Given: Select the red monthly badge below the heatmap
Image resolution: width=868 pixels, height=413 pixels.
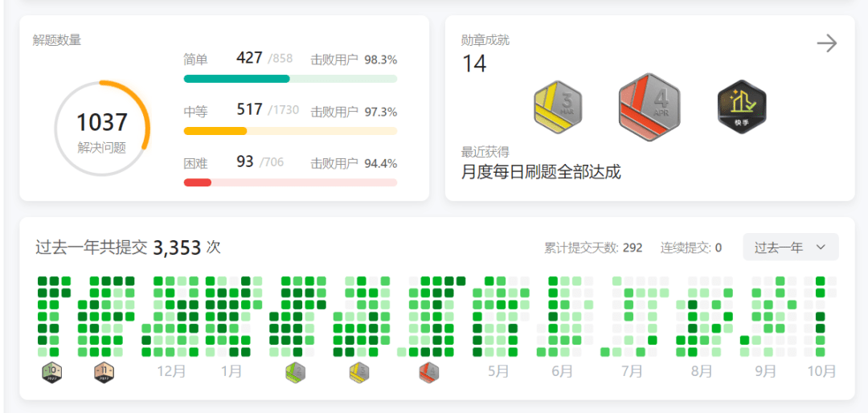Looking at the screenshot, I should tap(429, 371).
